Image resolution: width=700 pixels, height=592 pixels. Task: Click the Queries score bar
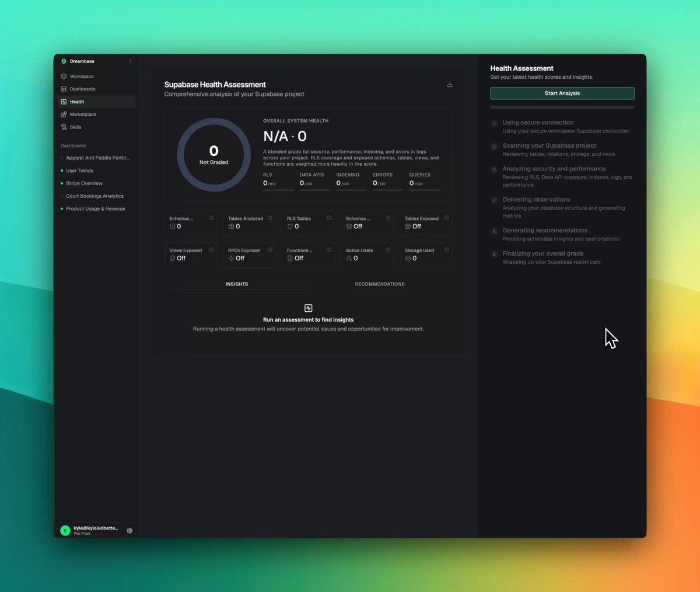[x=425, y=190]
